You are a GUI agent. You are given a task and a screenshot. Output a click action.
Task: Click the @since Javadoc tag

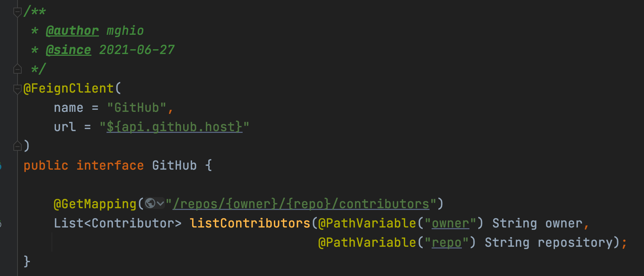69,50
